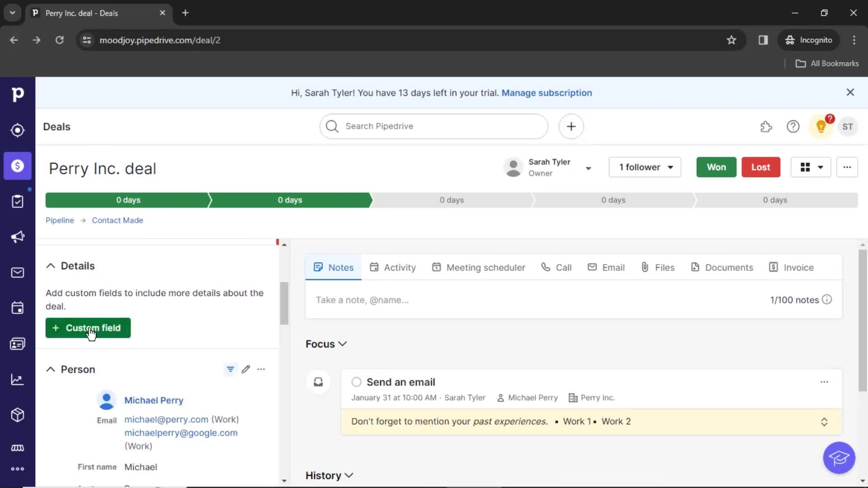
Task: Select the first pipeline stage bar
Action: pyautogui.click(x=128, y=200)
